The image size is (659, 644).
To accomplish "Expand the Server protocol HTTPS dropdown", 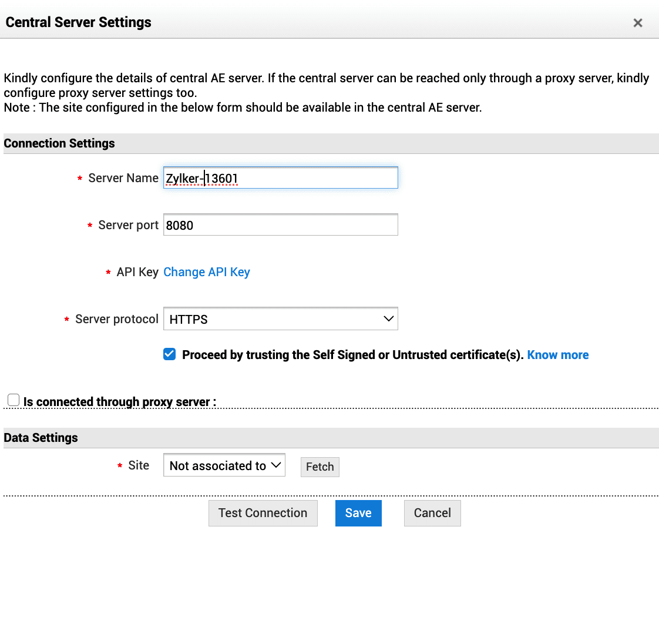I will pos(280,319).
